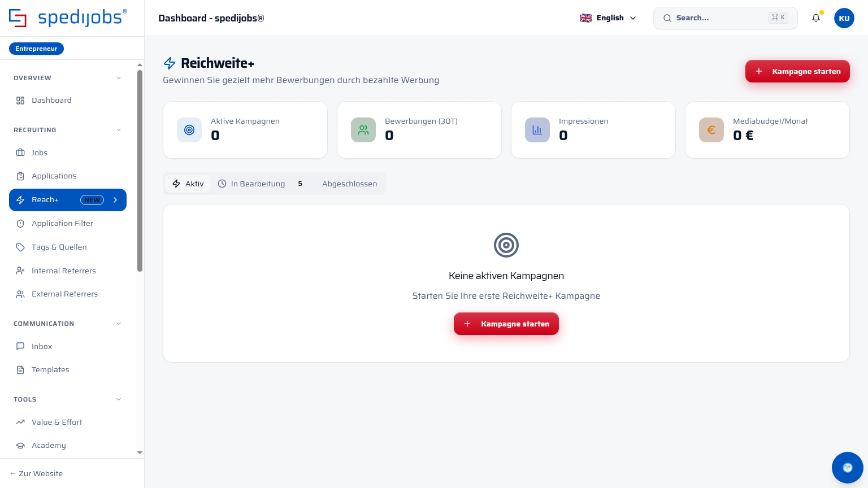Image resolution: width=868 pixels, height=488 pixels.
Task: Click the Inbox message icon
Action: click(20, 346)
